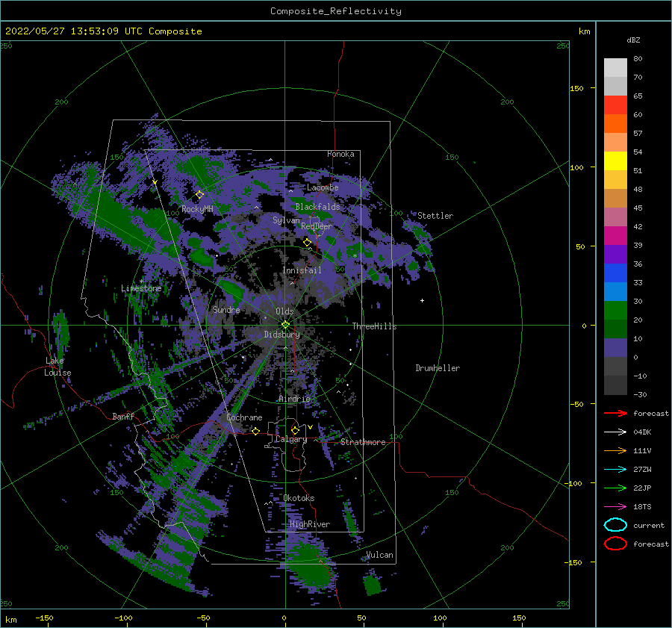Click the Ponoka town label
The image size is (672, 628).
tap(340, 154)
